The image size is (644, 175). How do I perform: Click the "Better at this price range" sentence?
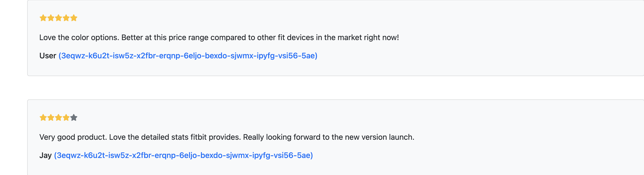click(260, 38)
